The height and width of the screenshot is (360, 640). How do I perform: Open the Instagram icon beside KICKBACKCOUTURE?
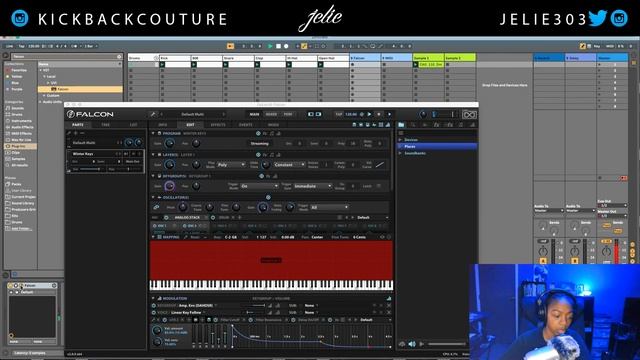(x=20, y=18)
